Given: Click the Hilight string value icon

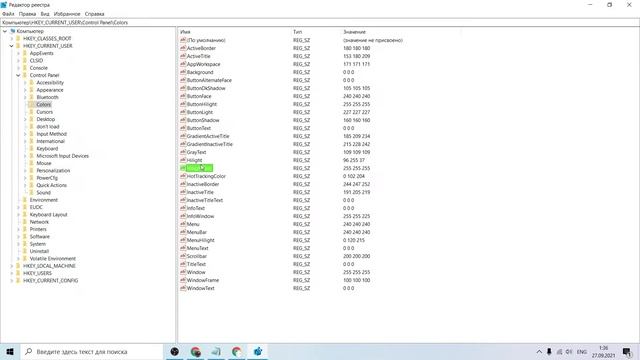Looking at the screenshot, I should tap(183, 160).
